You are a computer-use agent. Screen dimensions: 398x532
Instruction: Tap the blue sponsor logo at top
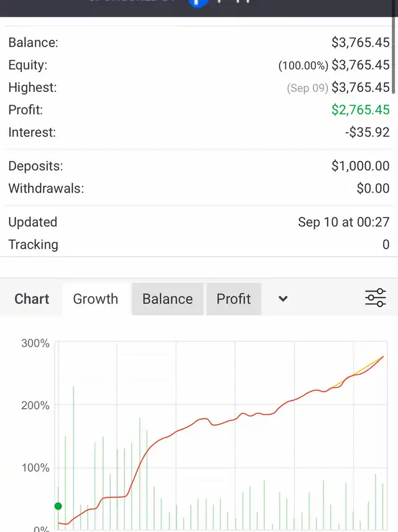[x=198, y=3]
